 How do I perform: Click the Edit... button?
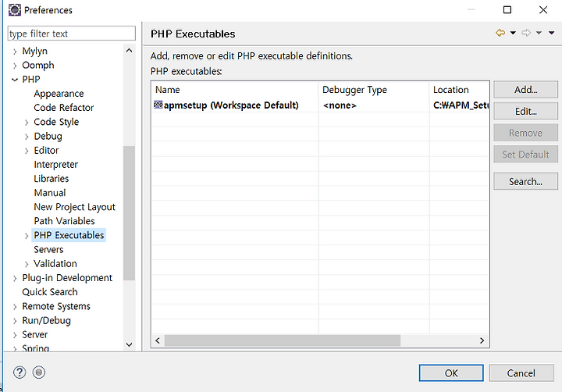(x=526, y=111)
